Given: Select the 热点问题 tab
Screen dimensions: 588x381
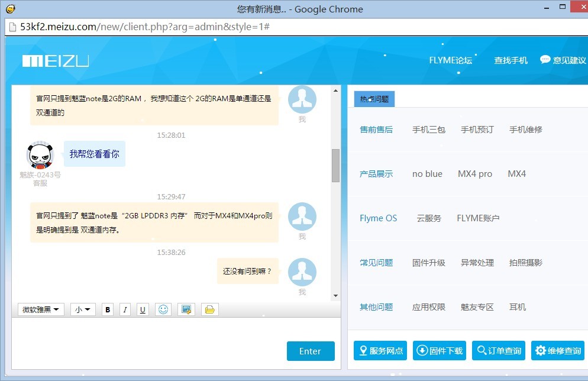Looking at the screenshot, I should [x=374, y=99].
